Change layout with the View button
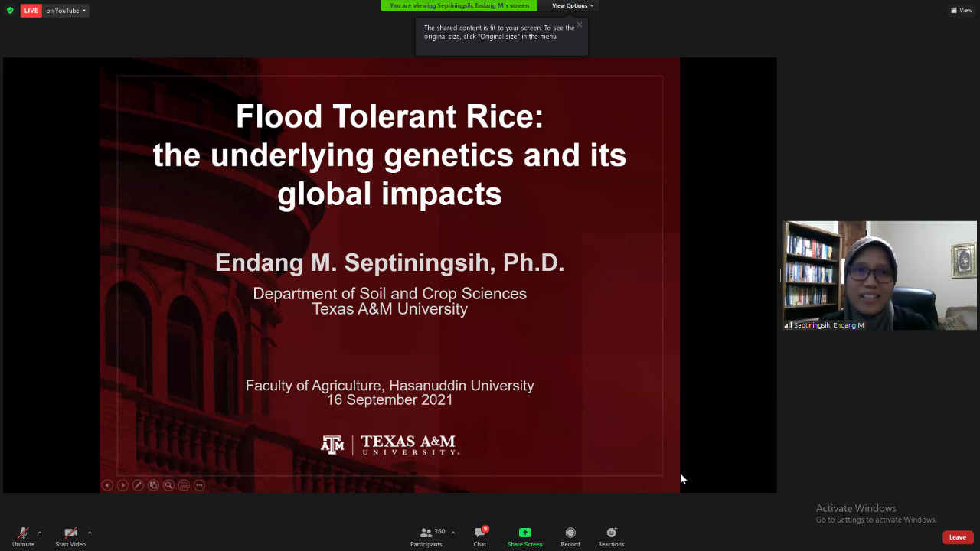Screen dimensions: 980x551 (x=962, y=11)
